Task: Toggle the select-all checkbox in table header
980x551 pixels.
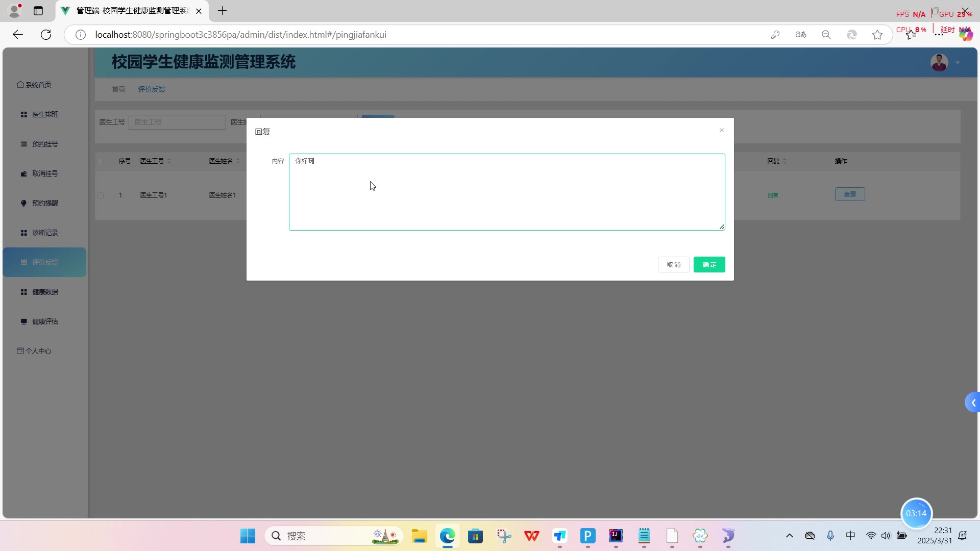Action: click(101, 161)
